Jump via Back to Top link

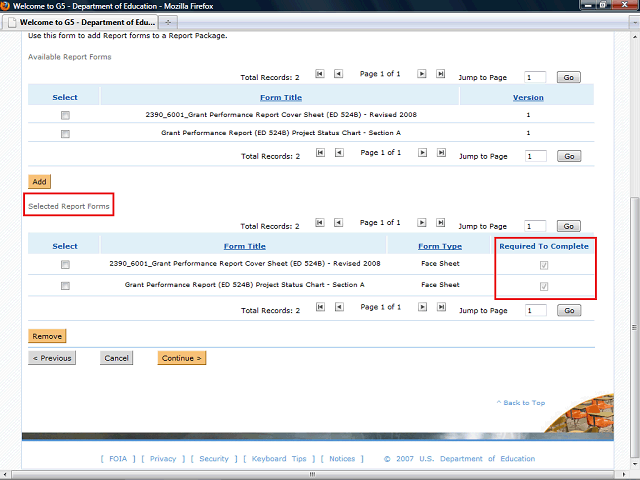[521, 403]
